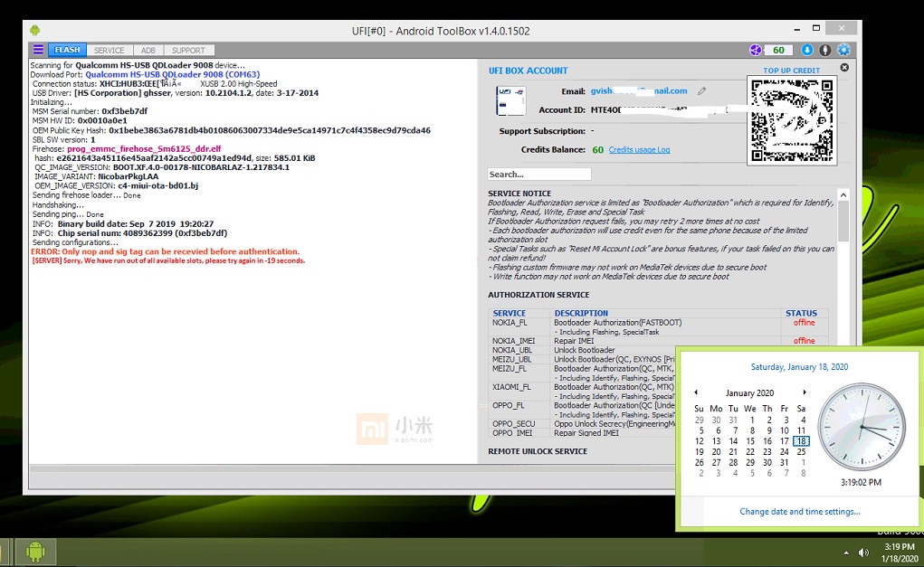Select January 18 in the calendar

click(x=802, y=441)
